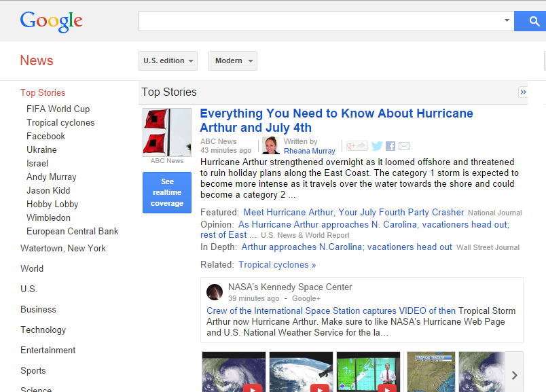Click into the Google search field
Image resolution: width=546 pixels, height=392 pixels.
[319, 21]
